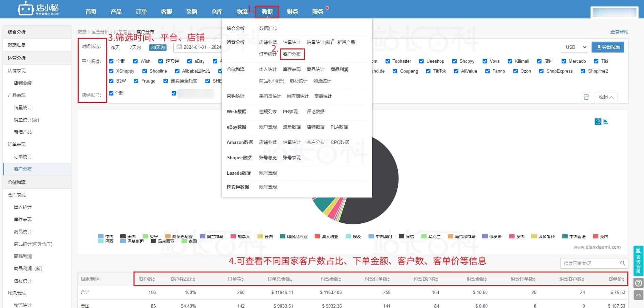The height and width of the screenshot is (308, 644).
Task: Collapse the filter panel with 收起
Action: coord(606,97)
